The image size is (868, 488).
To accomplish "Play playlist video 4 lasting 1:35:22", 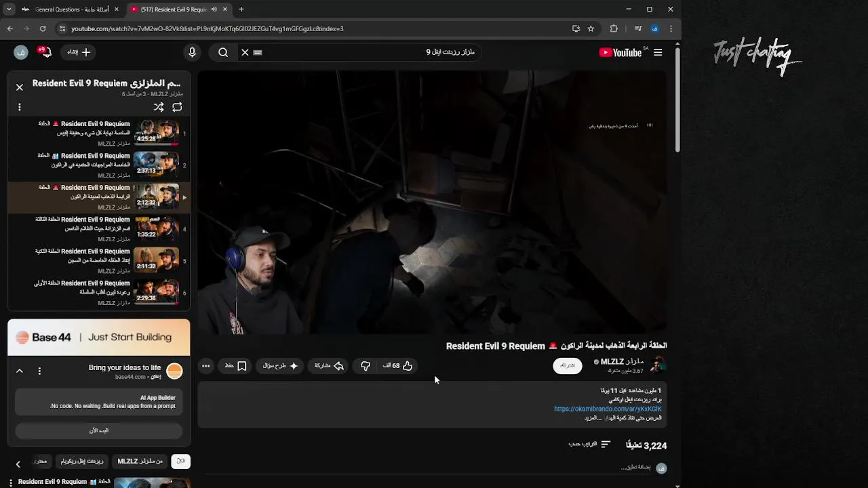I will 99,228.
